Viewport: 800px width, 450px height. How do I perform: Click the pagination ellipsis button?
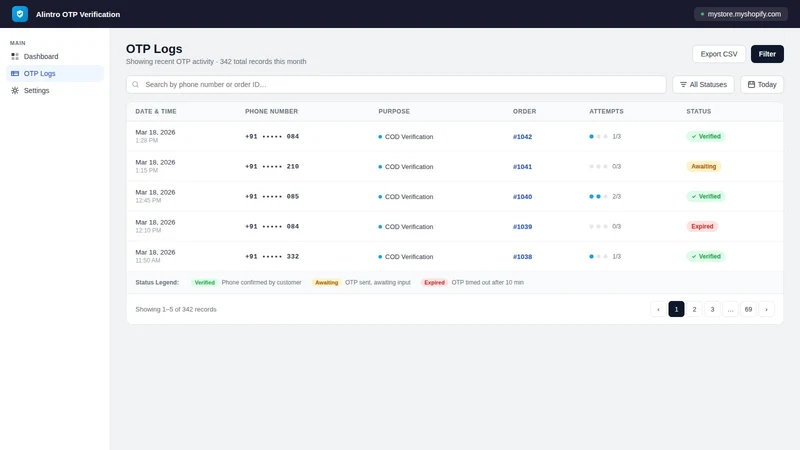730,309
